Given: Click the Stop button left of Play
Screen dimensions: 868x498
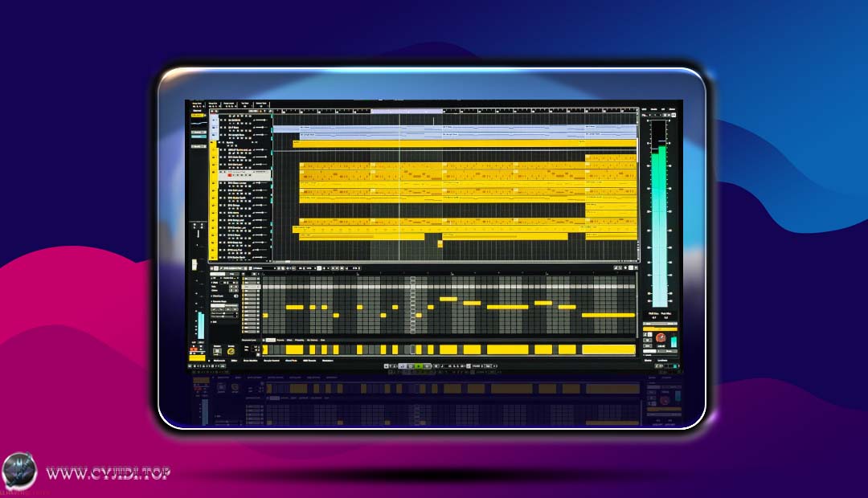Looking at the screenshot, I should [411, 366].
